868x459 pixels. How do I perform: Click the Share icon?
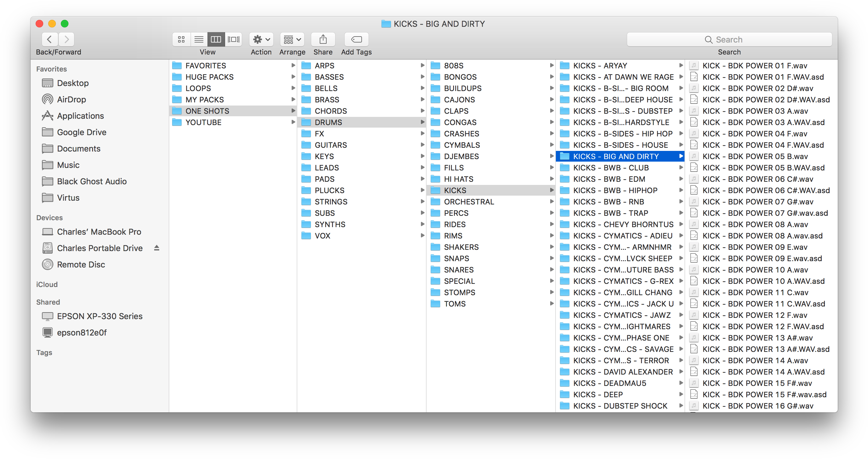pyautogui.click(x=323, y=39)
